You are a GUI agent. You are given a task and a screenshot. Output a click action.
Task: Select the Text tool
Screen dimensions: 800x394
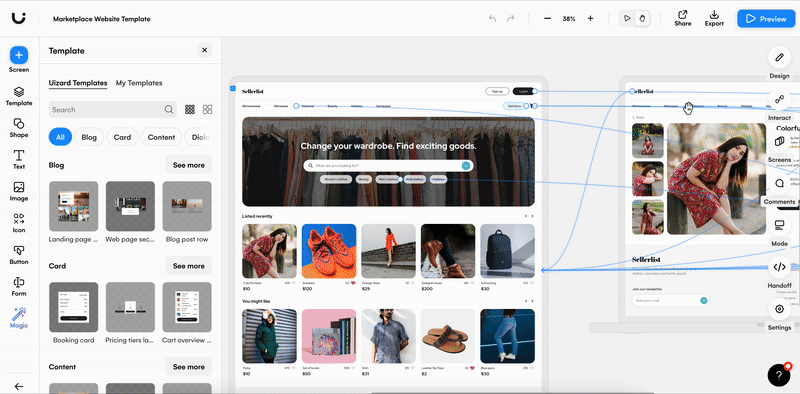(x=19, y=159)
